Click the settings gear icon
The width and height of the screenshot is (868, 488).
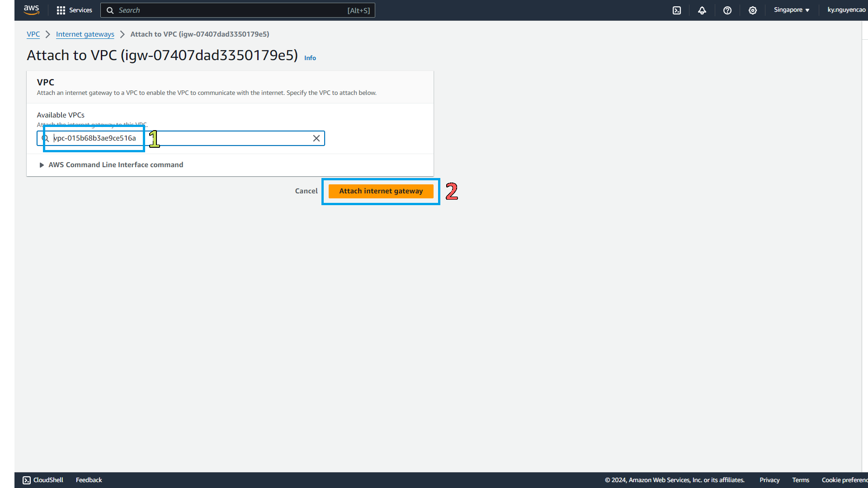pyautogui.click(x=752, y=10)
